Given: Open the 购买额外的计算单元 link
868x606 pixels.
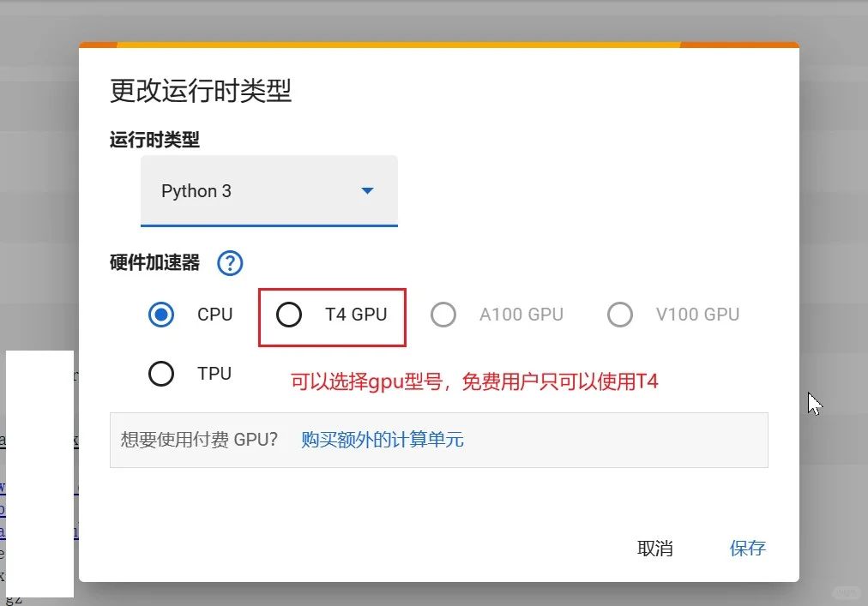Looking at the screenshot, I should [x=382, y=440].
